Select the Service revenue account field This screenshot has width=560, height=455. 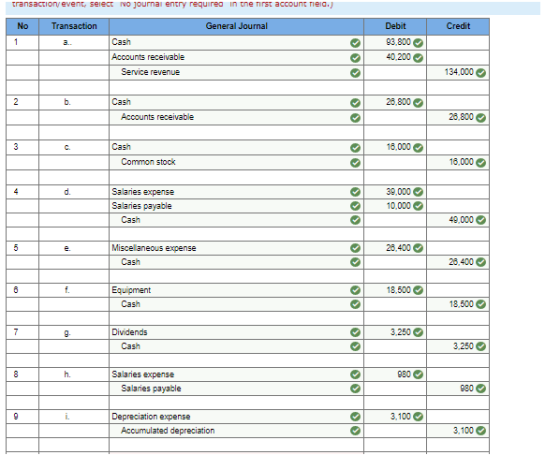[236, 72]
